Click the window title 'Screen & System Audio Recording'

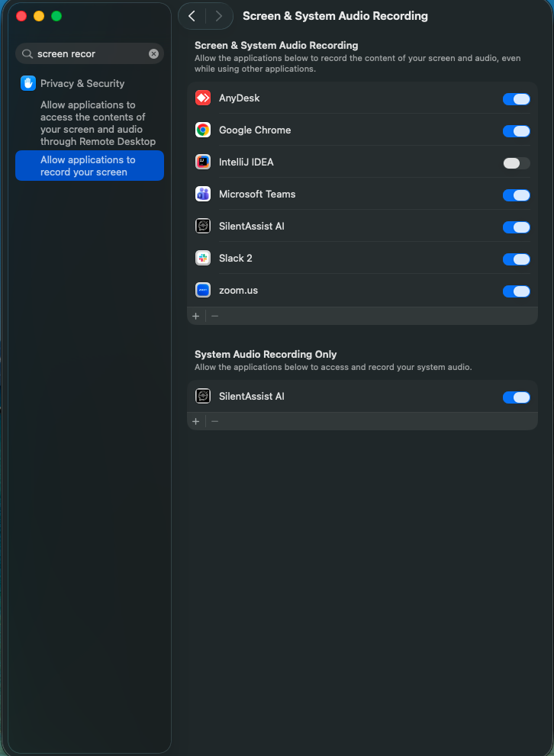click(335, 16)
